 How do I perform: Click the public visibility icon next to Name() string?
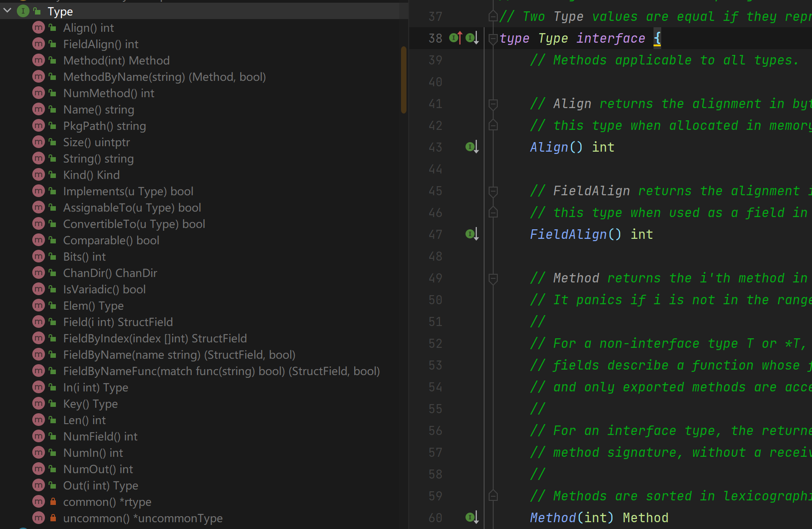pyautogui.click(x=52, y=109)
